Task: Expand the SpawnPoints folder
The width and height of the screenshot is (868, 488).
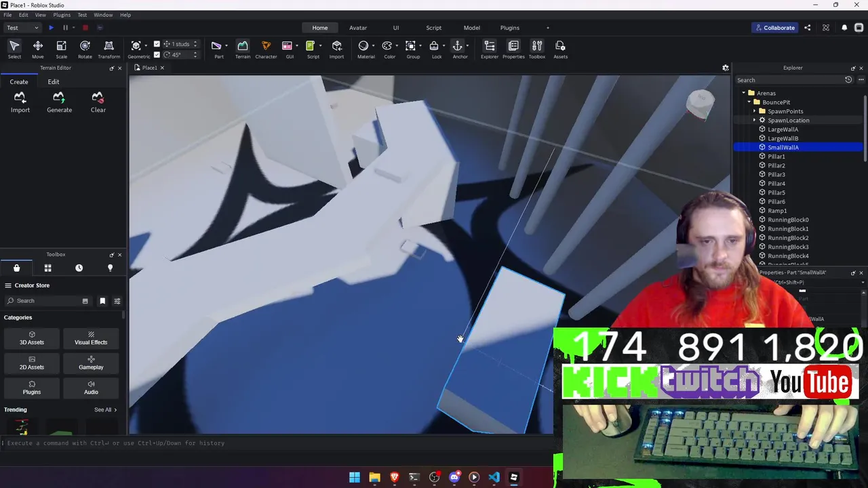Action: tap(754, 111)
